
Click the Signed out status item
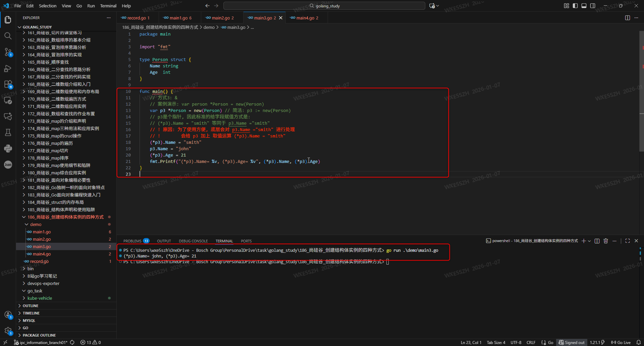tap(572, 342)
